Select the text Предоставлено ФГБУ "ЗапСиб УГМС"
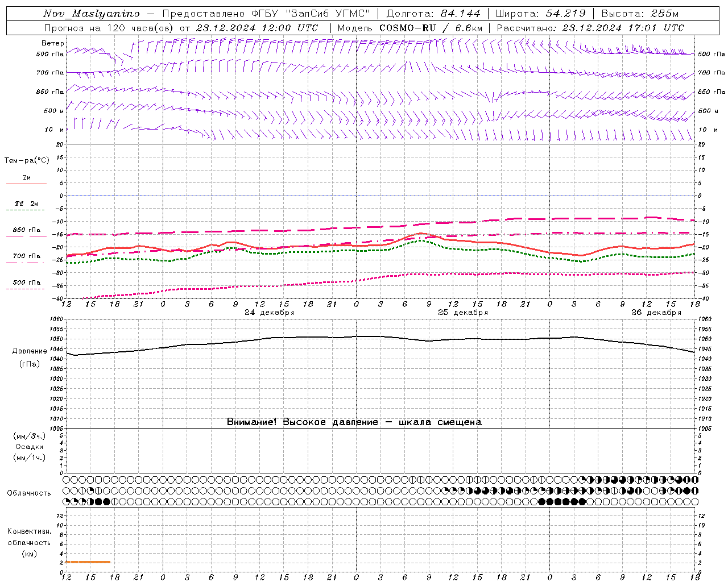The height and width of the screenshot is (582, 728). pos(266,14)
